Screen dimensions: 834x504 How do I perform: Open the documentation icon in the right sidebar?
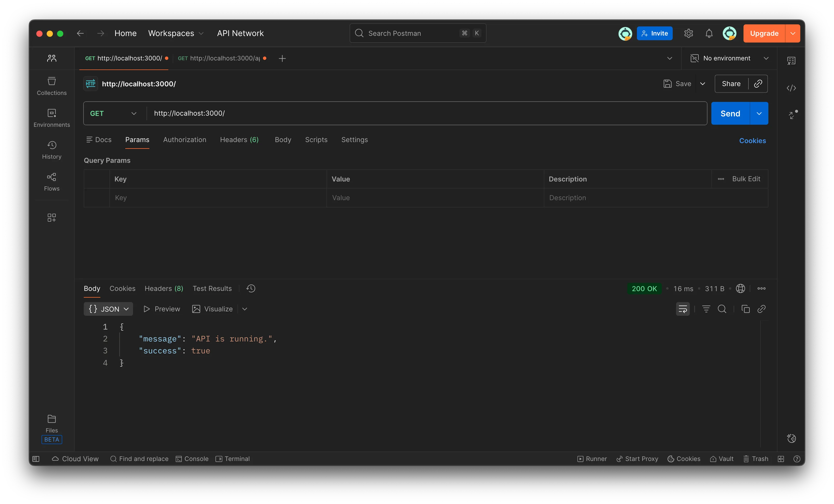[791, 61]
